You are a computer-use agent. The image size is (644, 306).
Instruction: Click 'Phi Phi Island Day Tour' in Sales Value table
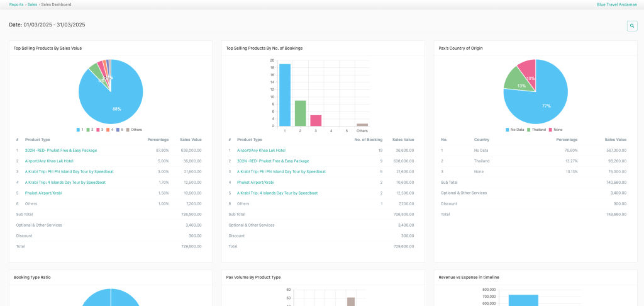coord(65,171)
